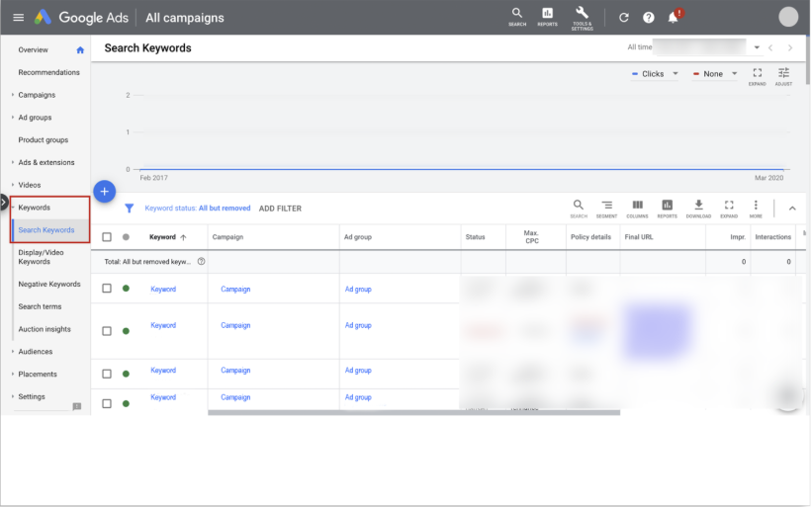Toggle third keyword's green status dot

coord(126,374)
